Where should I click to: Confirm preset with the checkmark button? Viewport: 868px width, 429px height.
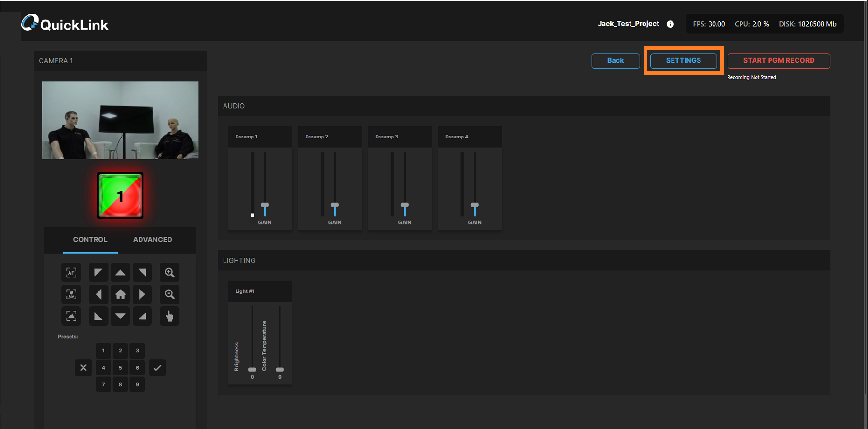pos(157,368)
